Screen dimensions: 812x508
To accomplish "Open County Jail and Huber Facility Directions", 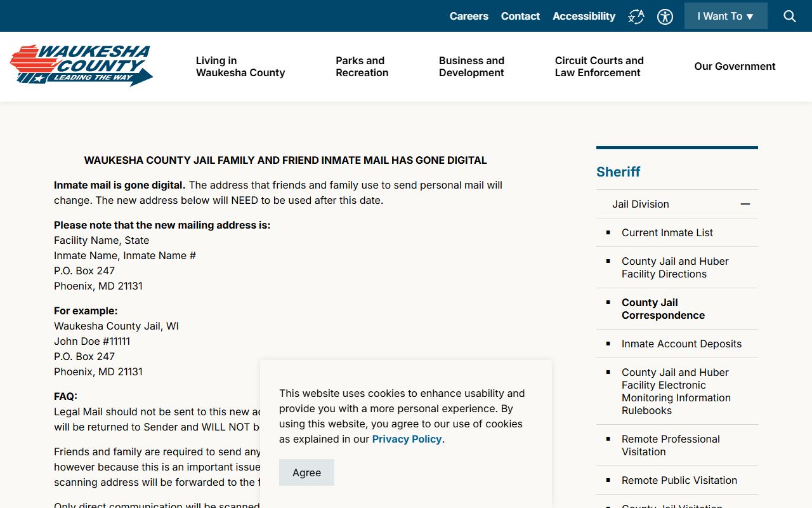I will [x=675, y=268].
